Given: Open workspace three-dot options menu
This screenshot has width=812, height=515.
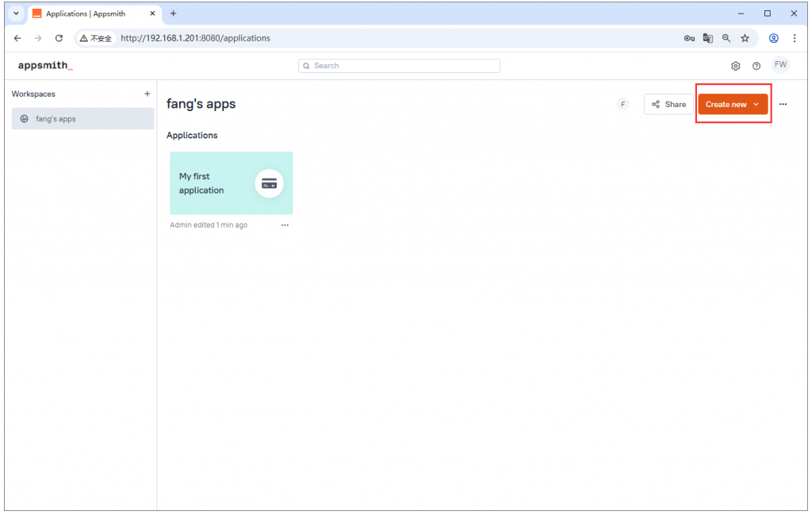Looking at the screenshot, I should point(783,105).
